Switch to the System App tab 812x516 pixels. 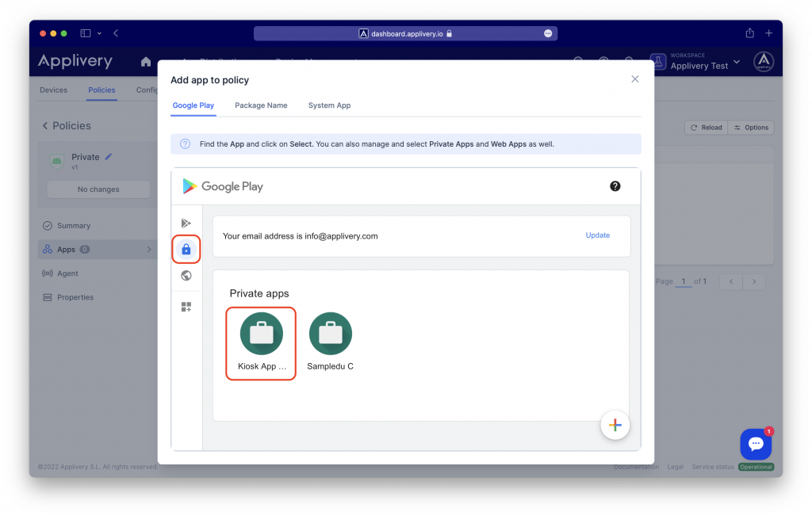click(329, 105)
